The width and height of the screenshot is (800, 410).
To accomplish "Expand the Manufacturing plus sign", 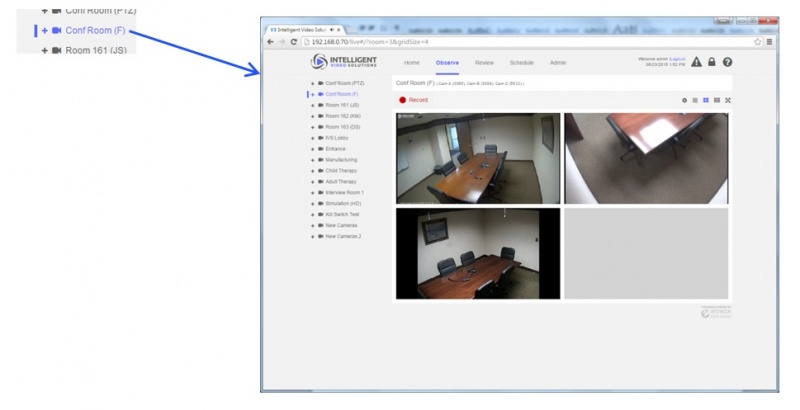I will [x=313, y=160].
